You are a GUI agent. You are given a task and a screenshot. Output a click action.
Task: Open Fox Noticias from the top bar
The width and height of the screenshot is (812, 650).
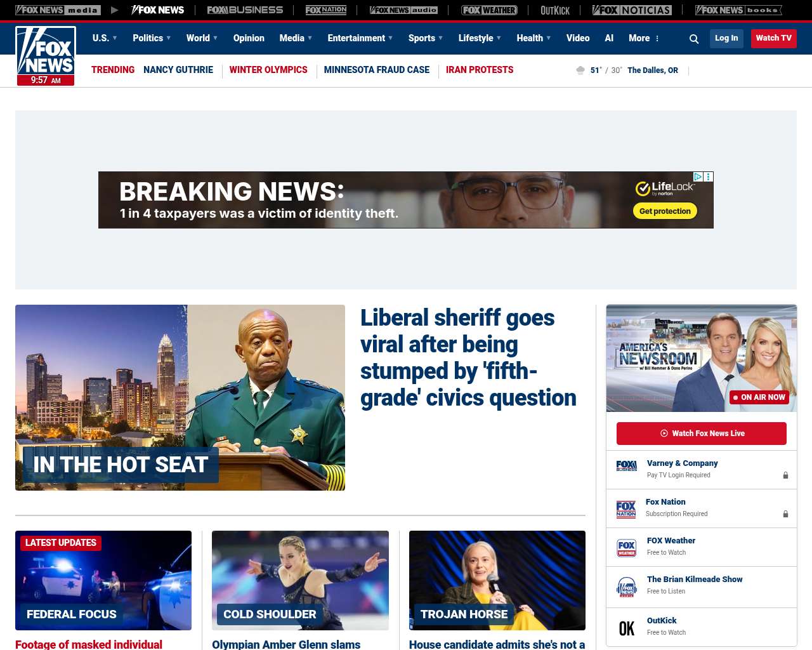(632, 10)
